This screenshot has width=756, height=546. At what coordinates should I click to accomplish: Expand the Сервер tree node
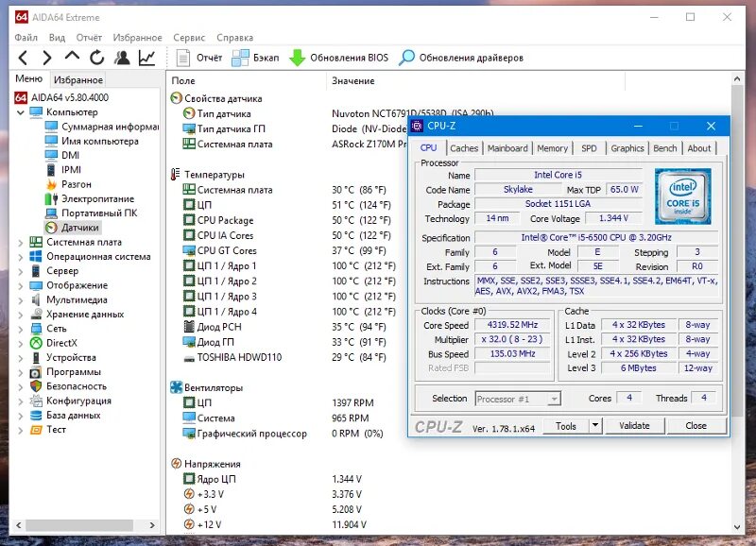tap(20, 271)
